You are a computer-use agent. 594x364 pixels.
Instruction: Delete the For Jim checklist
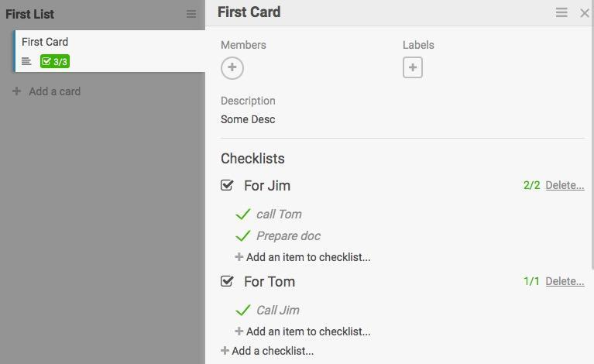(x=565, y=186)
